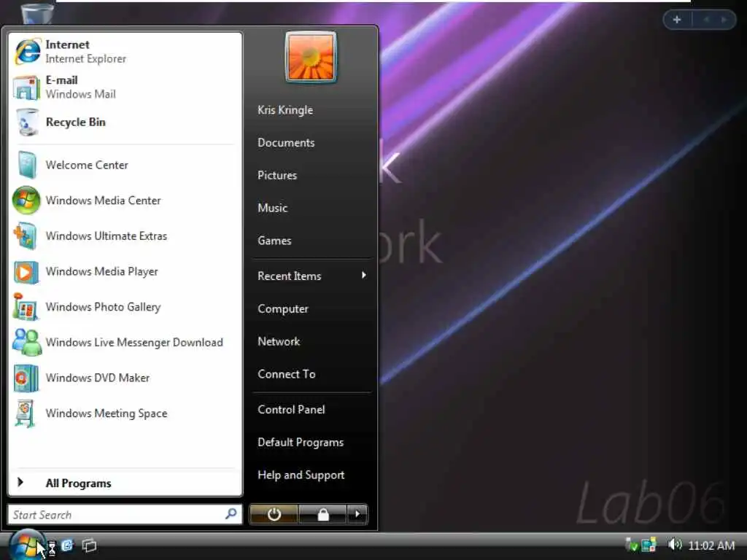Open the Windows Photo Gallery icon
The height and width of the screenshot is (560, 747).
coord(26,307)
